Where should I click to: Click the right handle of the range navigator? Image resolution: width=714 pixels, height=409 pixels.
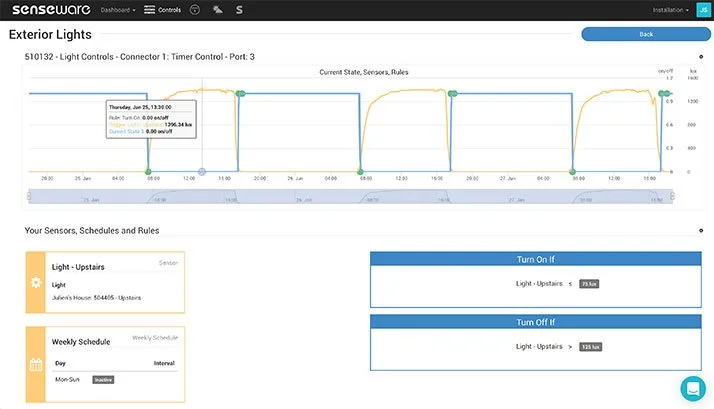[672, 196]
